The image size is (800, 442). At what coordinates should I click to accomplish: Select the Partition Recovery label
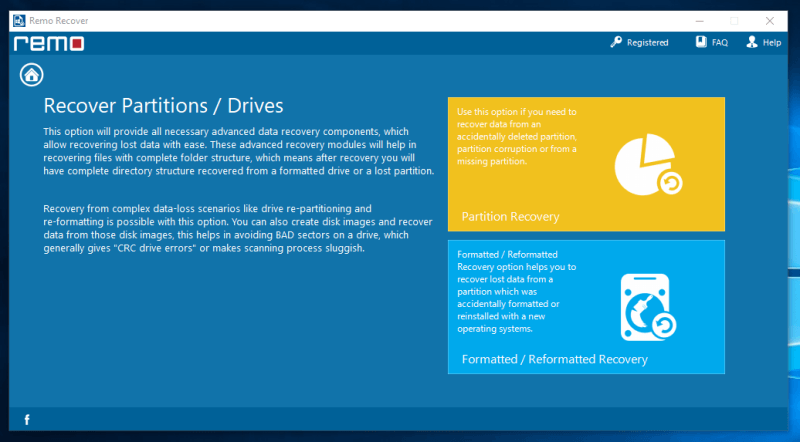pos(510,216)
